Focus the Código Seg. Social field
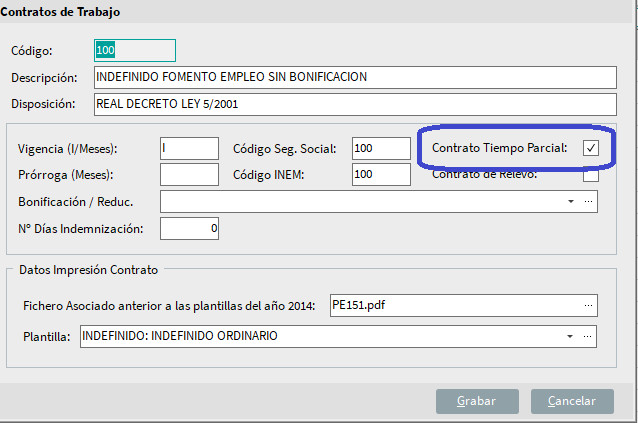Image resolution: width=638 pixels, height=423 pixels. (x=381, y=148)
